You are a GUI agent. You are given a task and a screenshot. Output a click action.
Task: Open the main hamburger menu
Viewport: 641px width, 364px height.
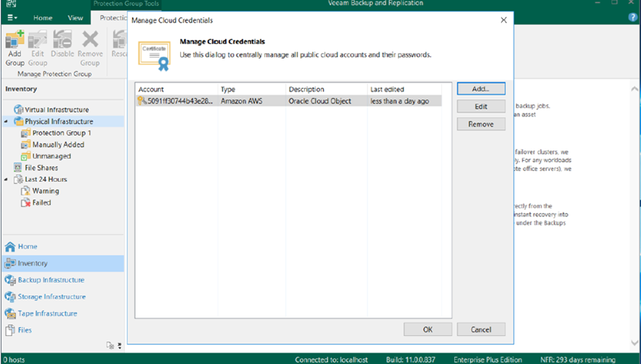[x=12, y=17]
